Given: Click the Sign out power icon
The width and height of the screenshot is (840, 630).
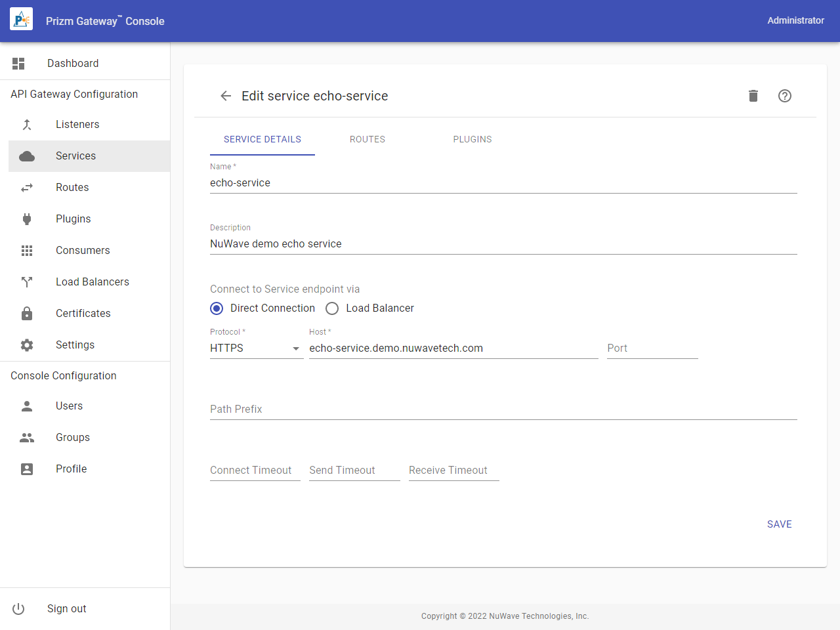Looking at the screenshot, I should tap(18, 609).
